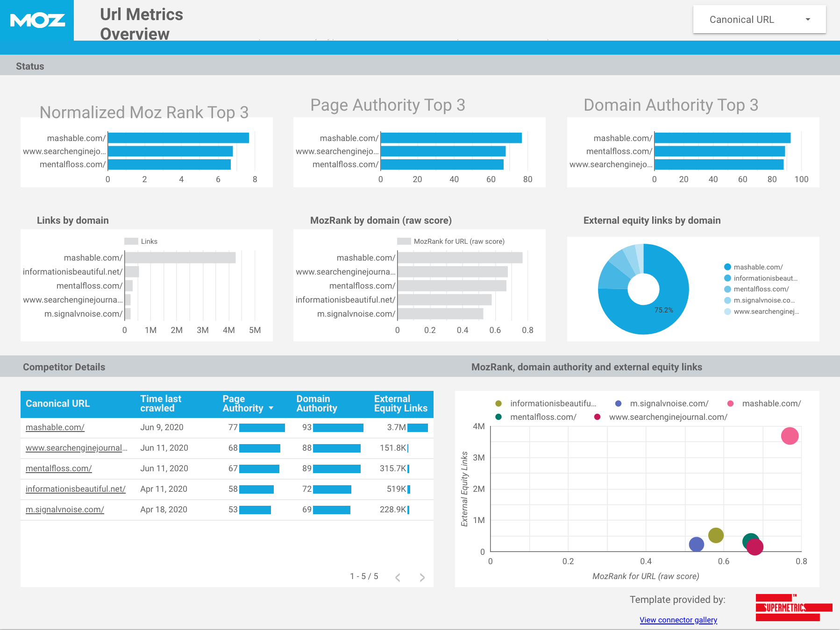This screenshot has width=840, height=630.
Task: Toggle mentalfloss.com/ legend dot in scatter chart
Action: (498, 417)
